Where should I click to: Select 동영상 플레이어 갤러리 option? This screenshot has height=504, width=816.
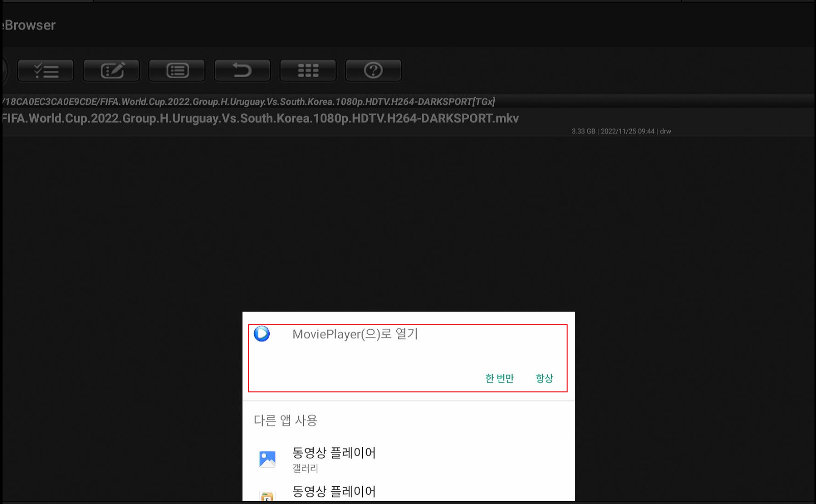point(409,459)
